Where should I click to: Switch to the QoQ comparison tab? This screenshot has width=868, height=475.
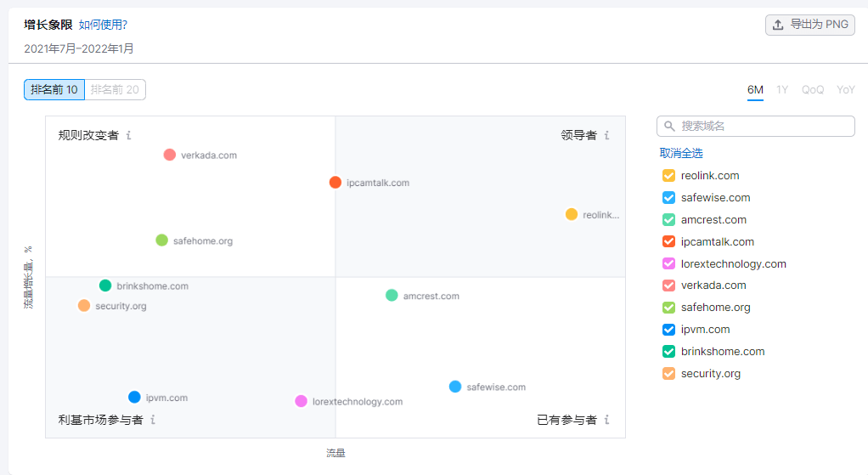pos(813,90)
